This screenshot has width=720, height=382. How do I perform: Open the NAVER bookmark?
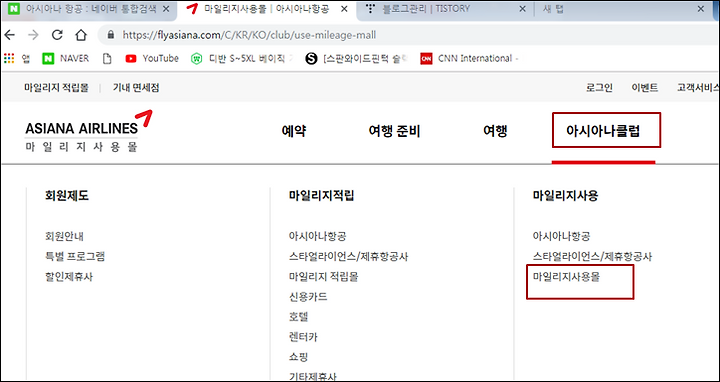coord(66,58)
